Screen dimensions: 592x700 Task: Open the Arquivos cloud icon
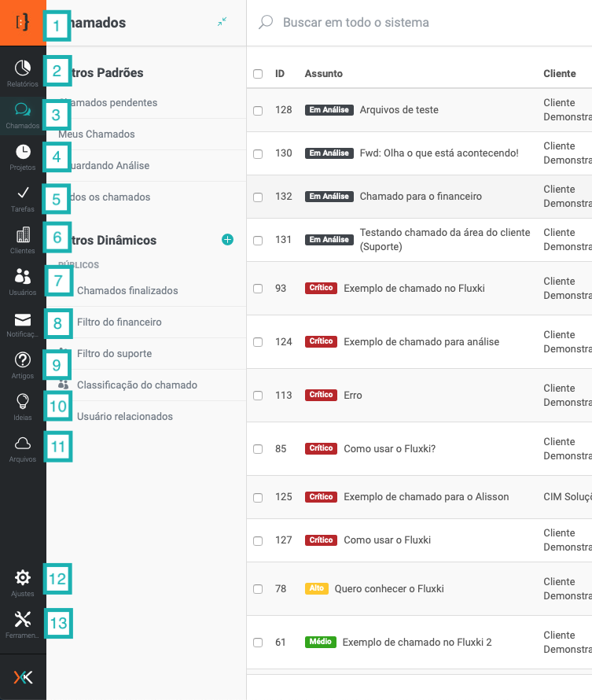click(23, 444)
